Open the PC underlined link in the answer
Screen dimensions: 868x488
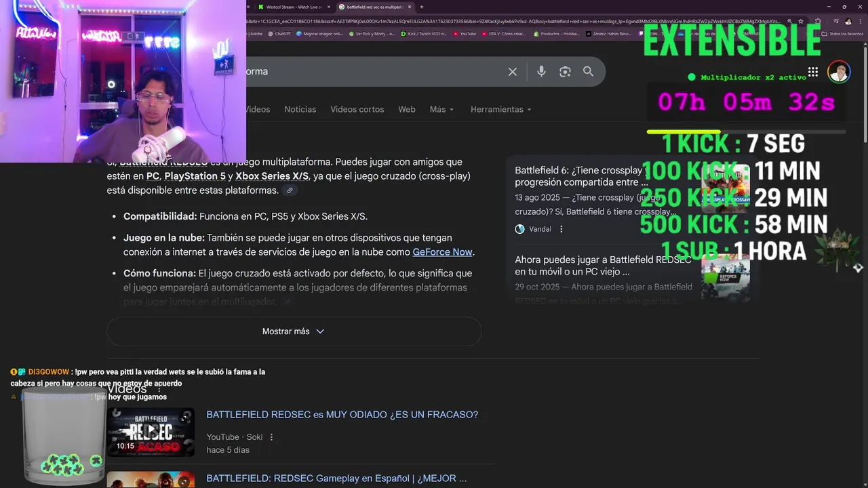click(x=153, y=176)
